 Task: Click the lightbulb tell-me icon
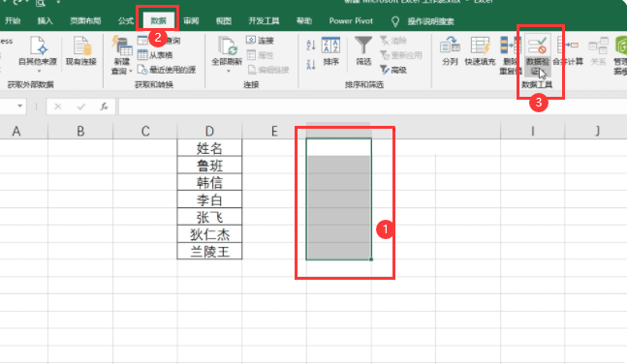click(395, 21)
